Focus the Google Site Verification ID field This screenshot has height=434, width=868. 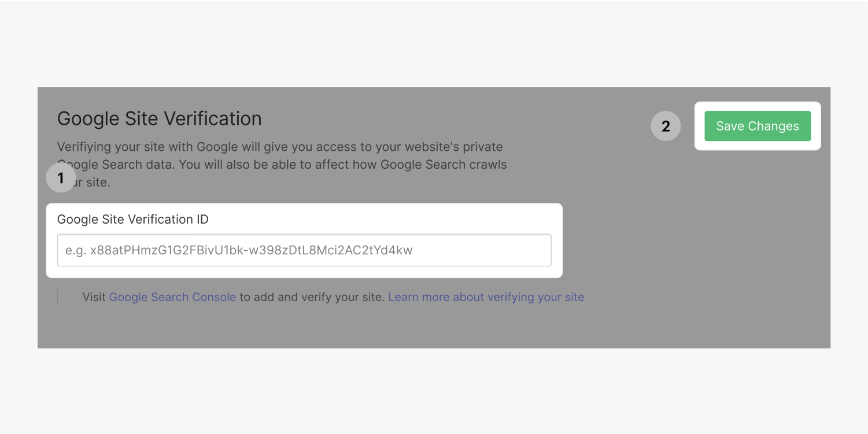(x=304, y=250)
